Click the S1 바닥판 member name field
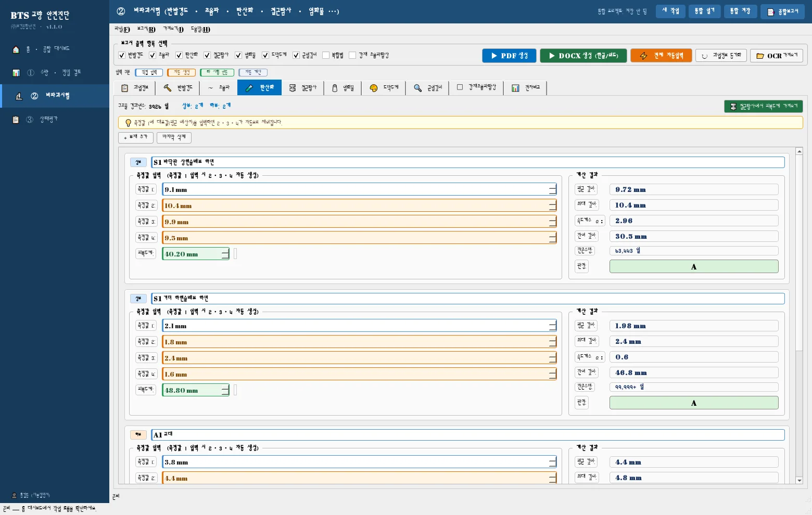812x515 pixels. click(468, 162)
